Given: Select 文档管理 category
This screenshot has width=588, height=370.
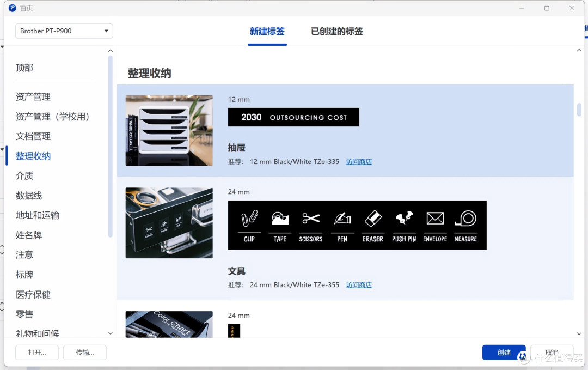Looking at the screenshot, I should pos(33,136).
